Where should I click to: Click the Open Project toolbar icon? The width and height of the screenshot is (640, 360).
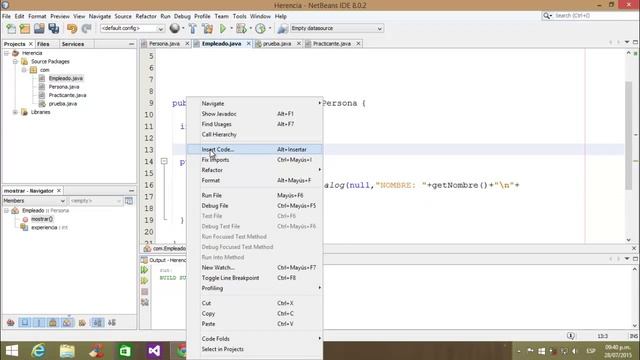(x=39, y=29)
